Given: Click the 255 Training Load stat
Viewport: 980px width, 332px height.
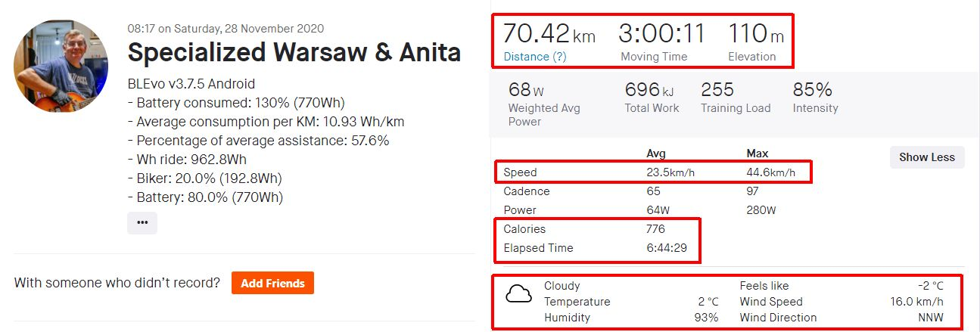Looking at the screenshot, I should (717, 90).
